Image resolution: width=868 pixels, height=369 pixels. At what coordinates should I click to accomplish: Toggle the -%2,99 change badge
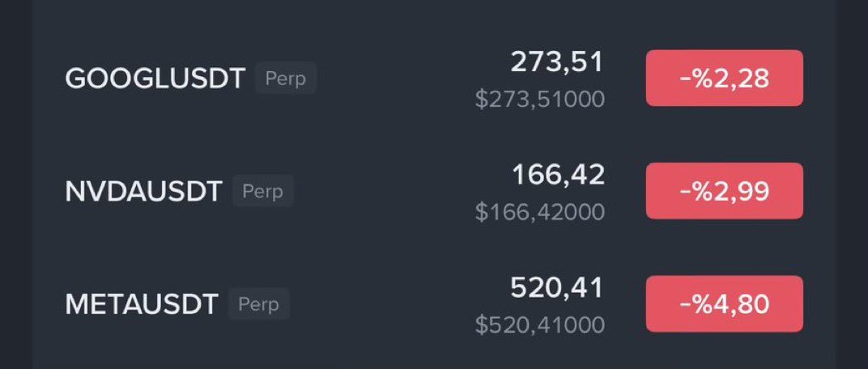point(724,191)
